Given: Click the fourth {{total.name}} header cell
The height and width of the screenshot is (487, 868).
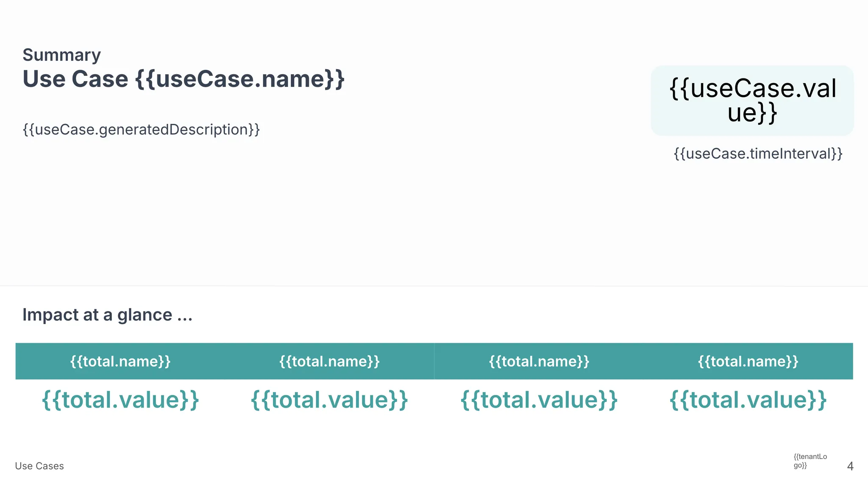Looking at the screenshot, I should coord(748,361).
